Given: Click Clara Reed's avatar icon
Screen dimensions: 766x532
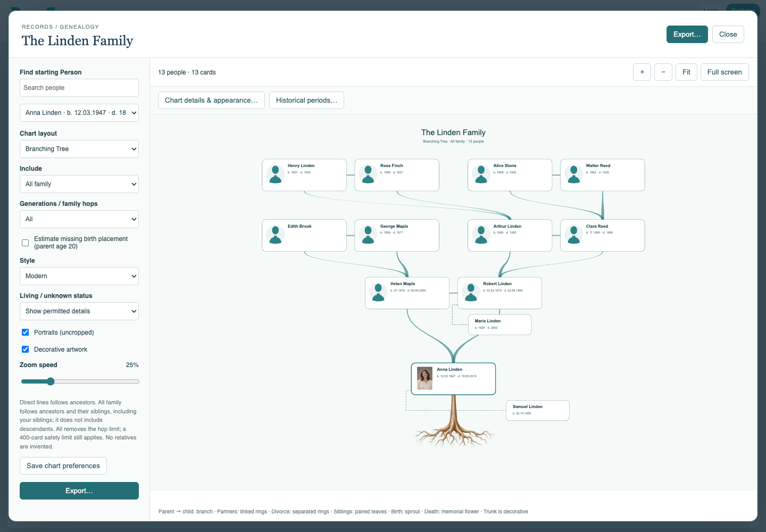Looking at the screenshot, I should pyautogui.click(x=574, y=235).
